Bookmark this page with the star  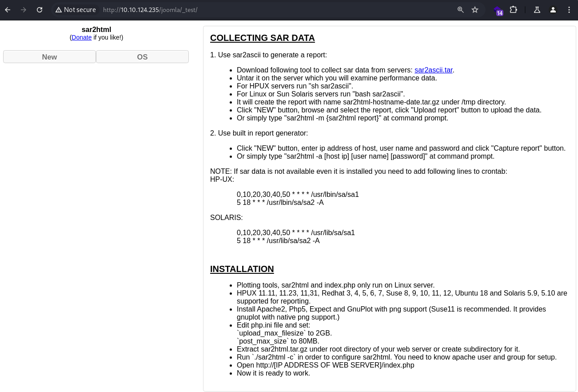[475, 10]
